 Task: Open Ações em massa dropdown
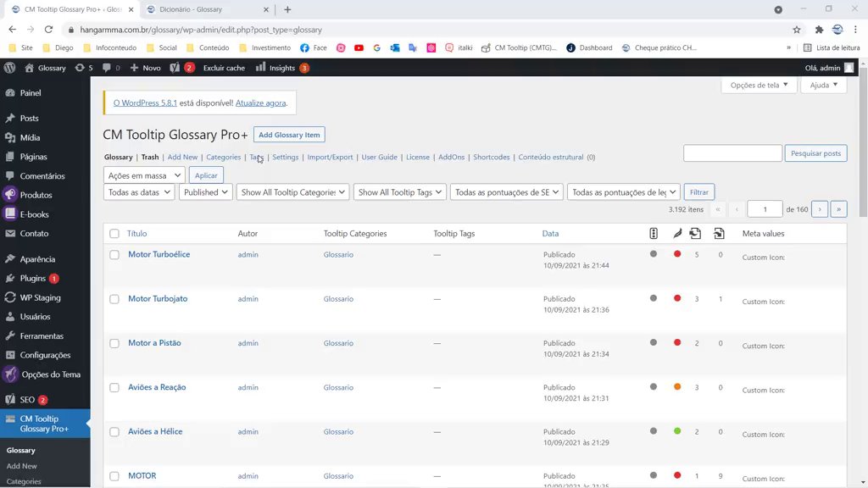[x=144, y=175]
